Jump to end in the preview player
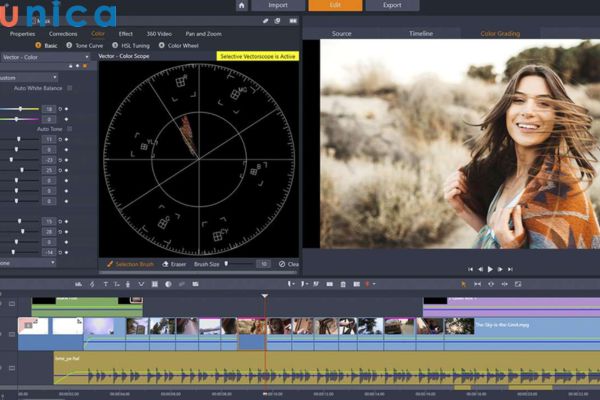Image resolution: width=600 pixels, height=400 pixels. click(510, 269)
